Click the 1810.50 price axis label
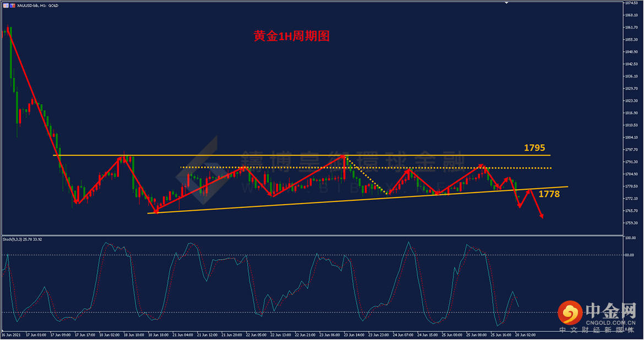The height and width of the screenshot is (340, 644). tap(631, 125)
